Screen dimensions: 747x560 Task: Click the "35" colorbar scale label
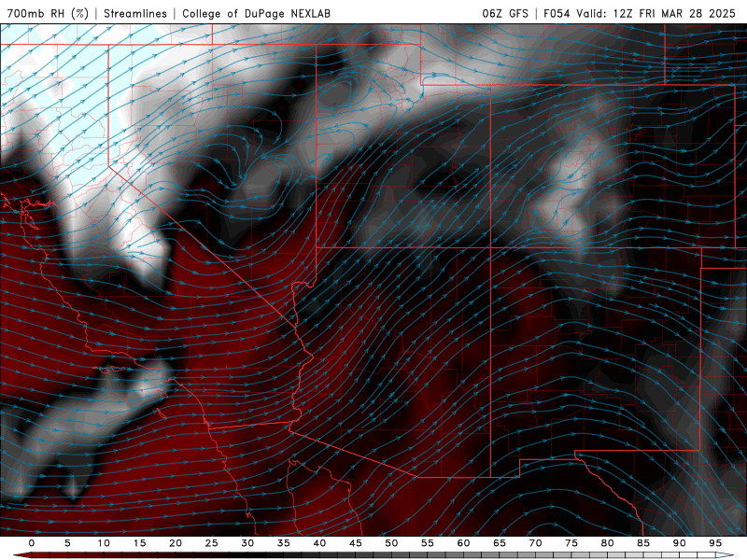click(284, 543)
